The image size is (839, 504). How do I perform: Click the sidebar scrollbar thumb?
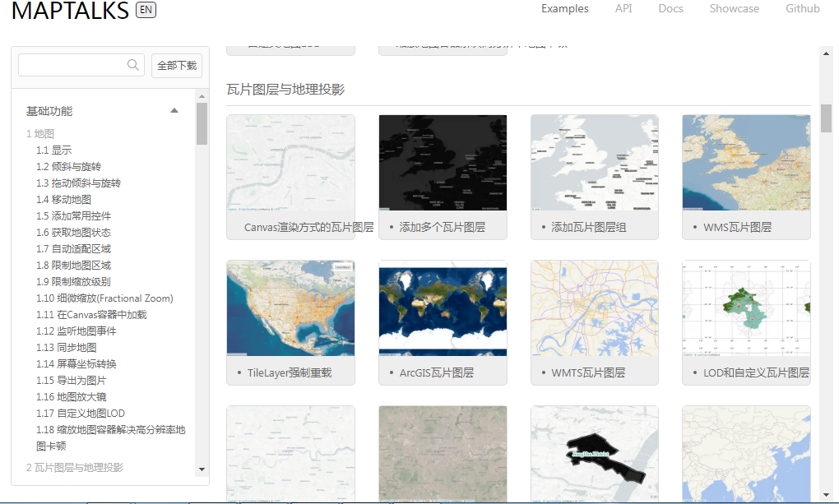[x=202, y=123]
